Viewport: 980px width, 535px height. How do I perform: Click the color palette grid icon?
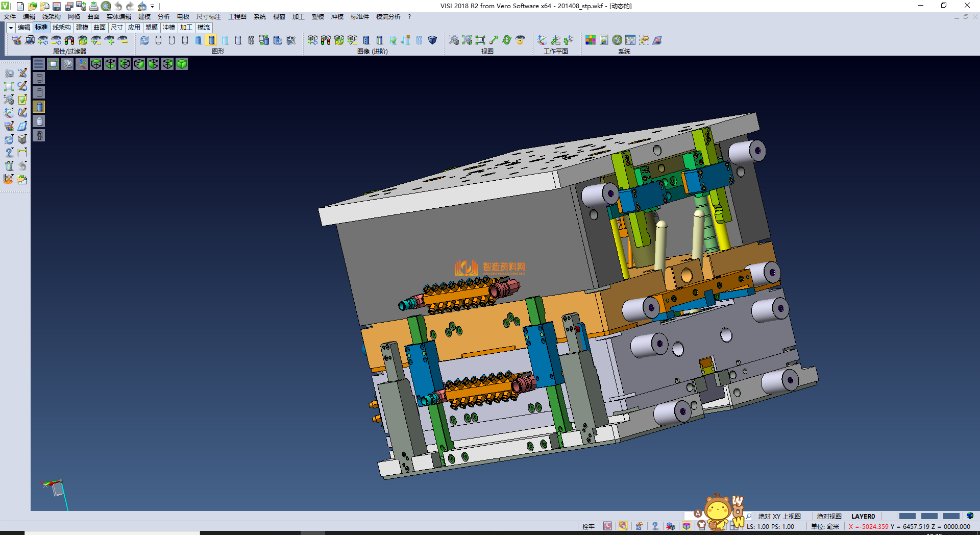click(x=590, y=40)
